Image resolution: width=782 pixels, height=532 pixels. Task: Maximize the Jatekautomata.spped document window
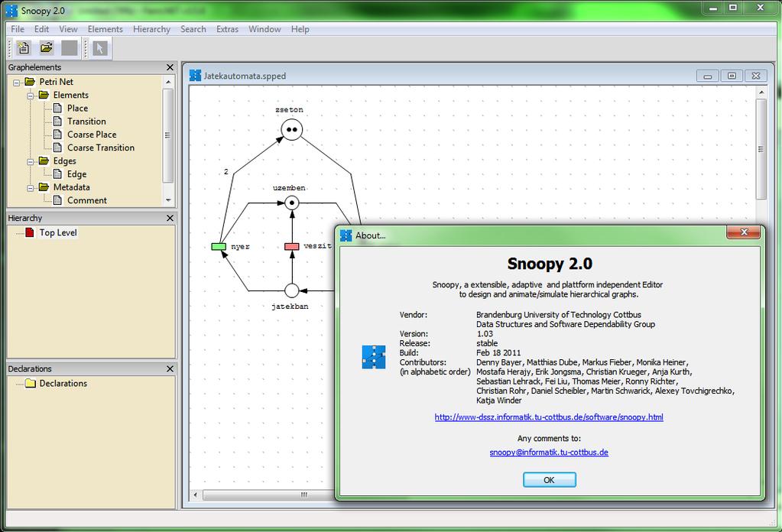(732, 76)
